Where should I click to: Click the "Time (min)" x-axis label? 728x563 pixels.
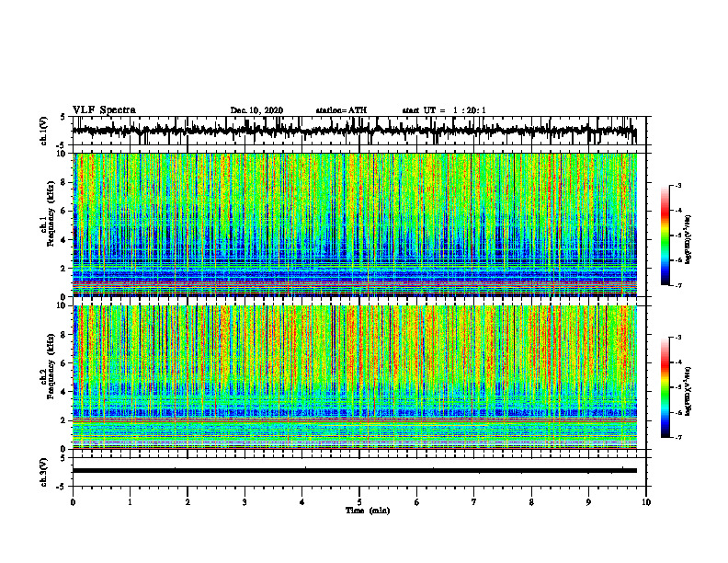point(368,511)
